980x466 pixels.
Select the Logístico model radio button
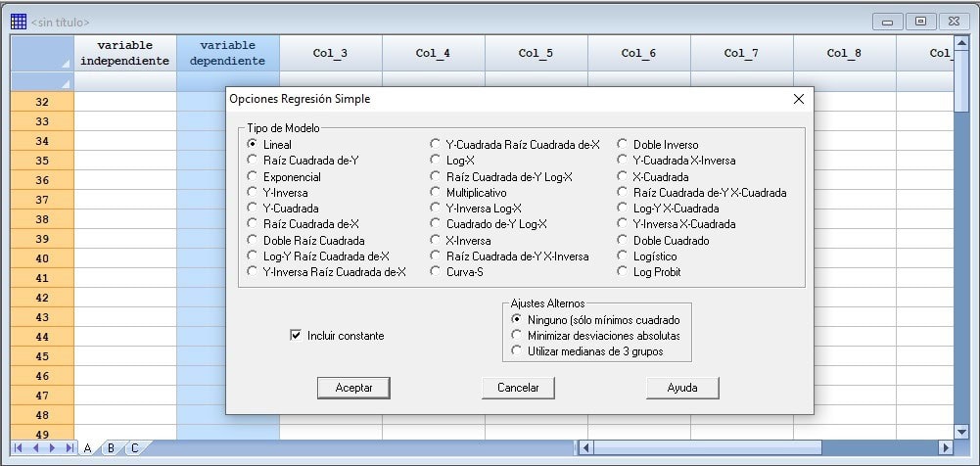pos(623,256)
